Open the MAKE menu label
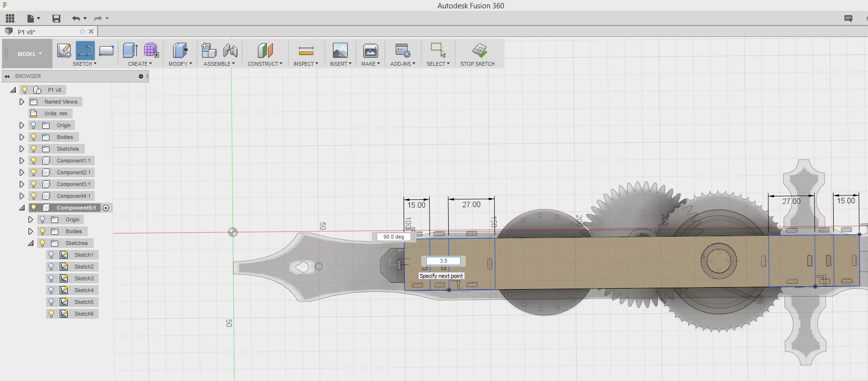The height and width of the screenshot is (381, 868). [371, 64]
